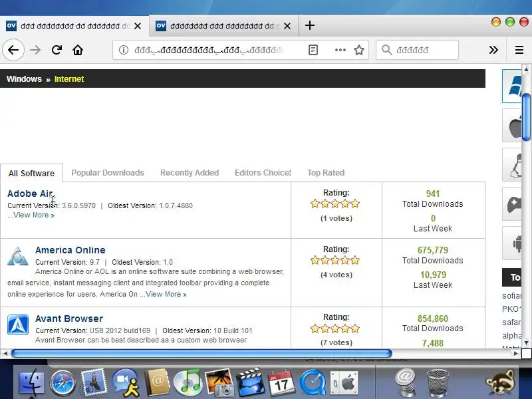
Task: Show site information icon in address bar
Action: pos(124,51)
